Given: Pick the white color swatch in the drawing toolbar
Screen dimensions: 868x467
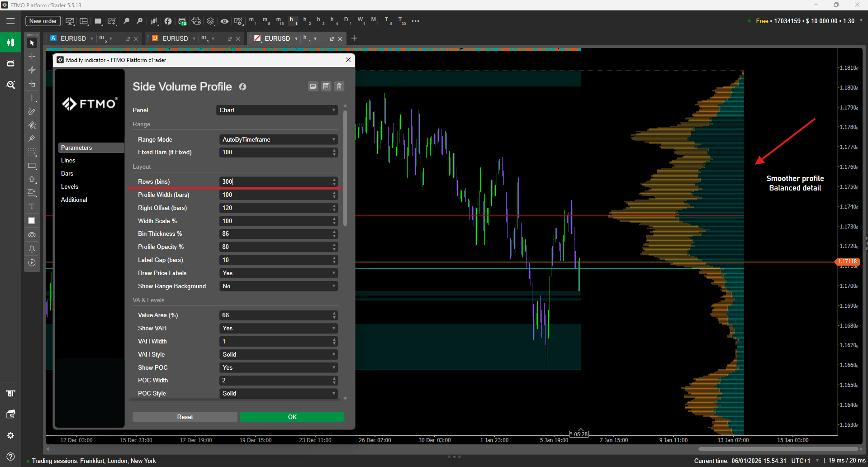Looking at the screenshot, I should pyautogui.click(x=32, y=221).
